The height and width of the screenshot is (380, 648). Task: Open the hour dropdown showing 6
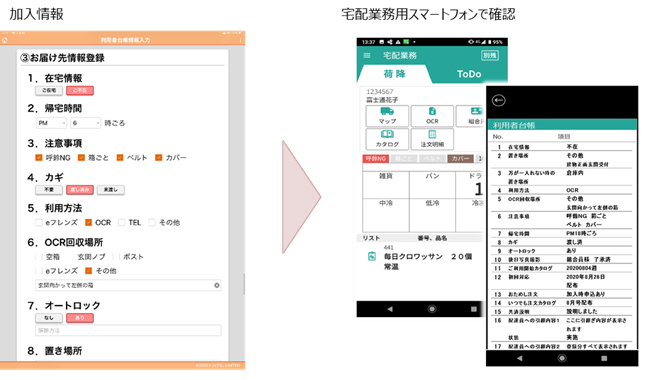coord(86,123)
